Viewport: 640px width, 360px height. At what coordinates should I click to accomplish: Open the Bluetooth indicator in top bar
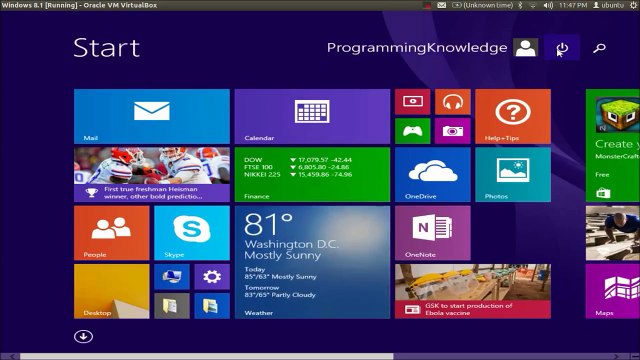click(x=520, y=5)
